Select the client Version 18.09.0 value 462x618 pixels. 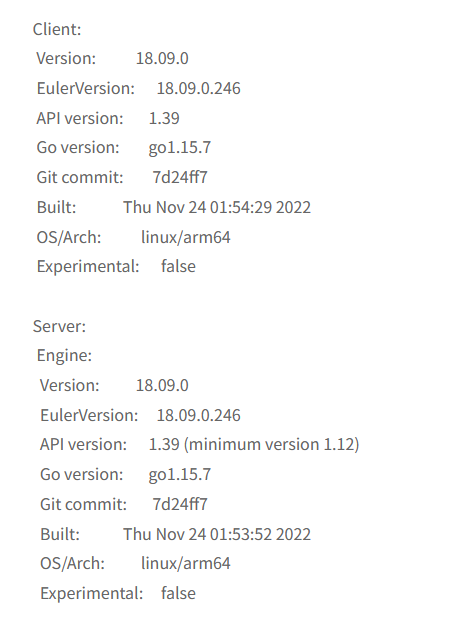click(x=162, y=58)
